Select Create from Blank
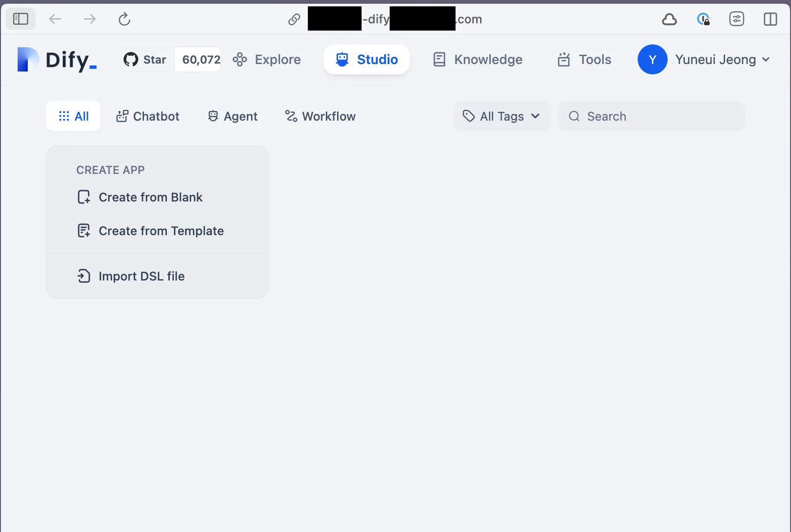Image resolution: width=791 pixels, height=532 pixels. pyautogui.click(x=140, y=197)
